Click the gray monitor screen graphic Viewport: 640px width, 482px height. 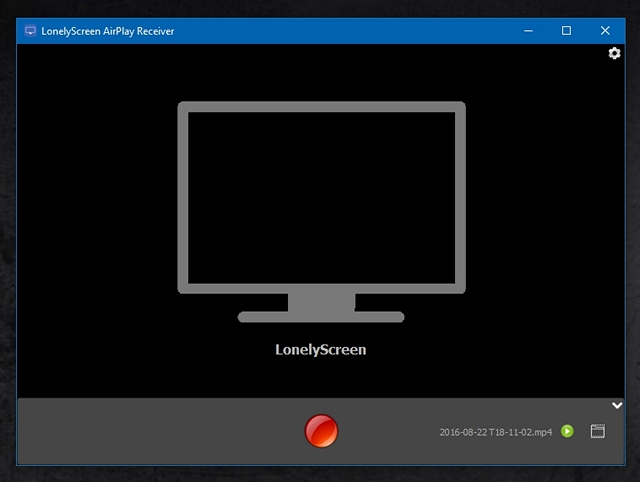click(321, 197)
